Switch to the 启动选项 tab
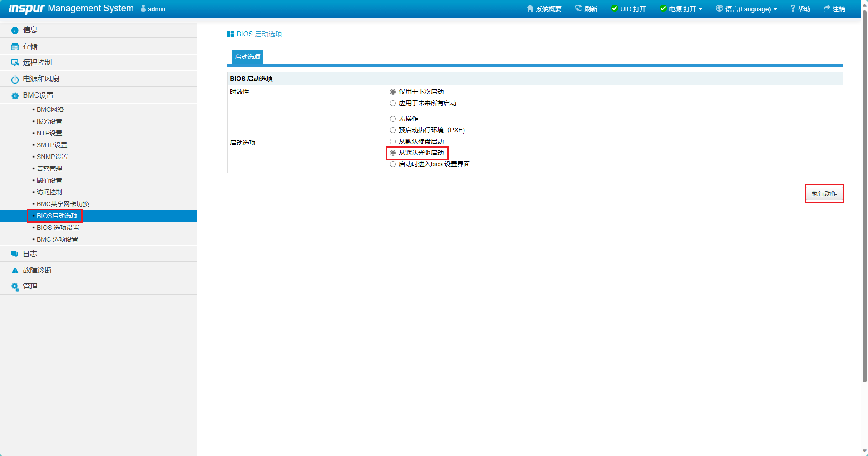The height and width of the screenshot is (456, 868). 247,57
